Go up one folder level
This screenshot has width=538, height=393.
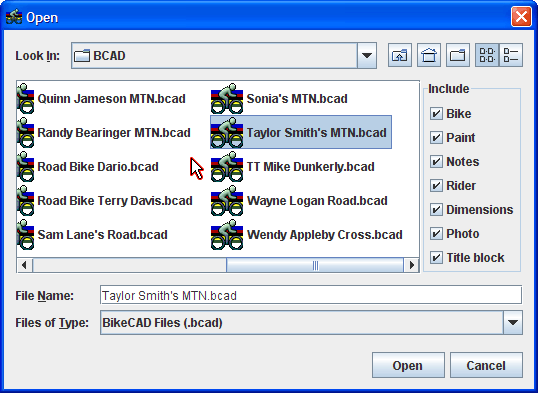coord(400,55)
